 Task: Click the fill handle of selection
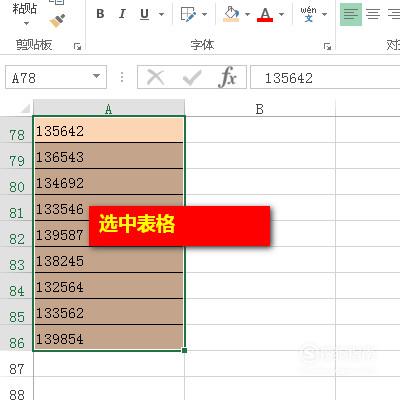[184, 350]
